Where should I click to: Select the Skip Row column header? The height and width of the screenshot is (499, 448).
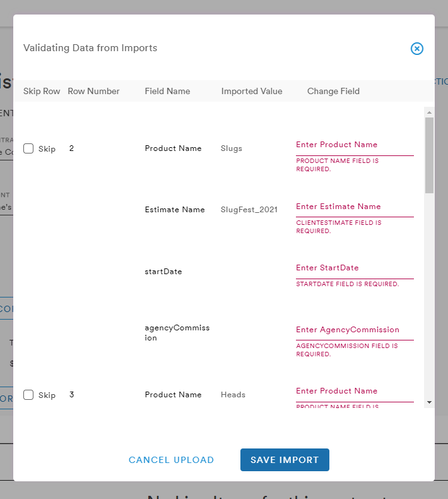click(x=42, y=92)
